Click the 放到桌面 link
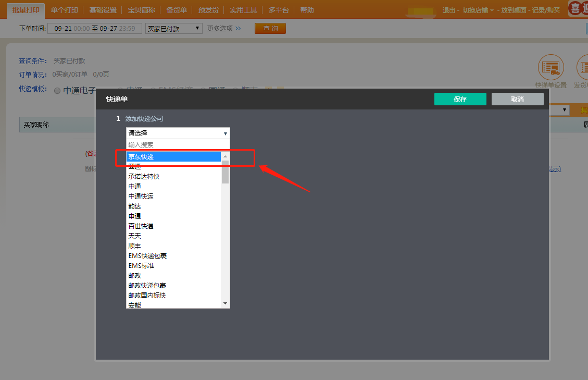This screenshot has width=588, height=380. (514, 10)
